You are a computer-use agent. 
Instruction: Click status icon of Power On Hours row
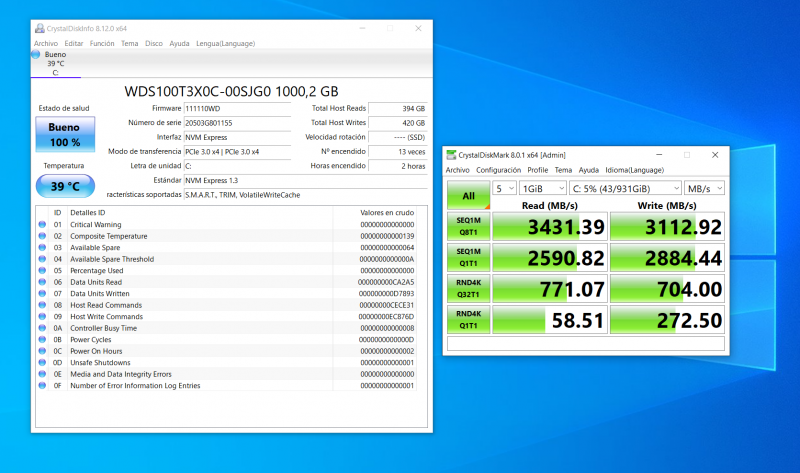tap(42, 351)
